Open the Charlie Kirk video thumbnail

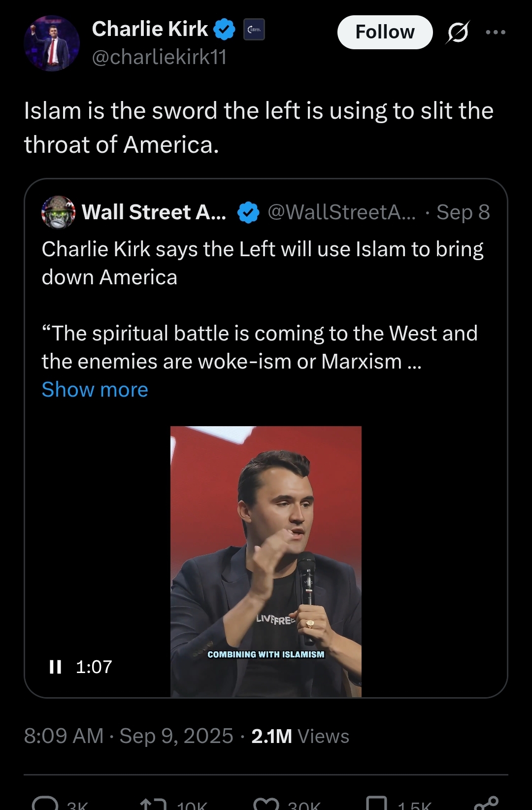click(266, 561)
